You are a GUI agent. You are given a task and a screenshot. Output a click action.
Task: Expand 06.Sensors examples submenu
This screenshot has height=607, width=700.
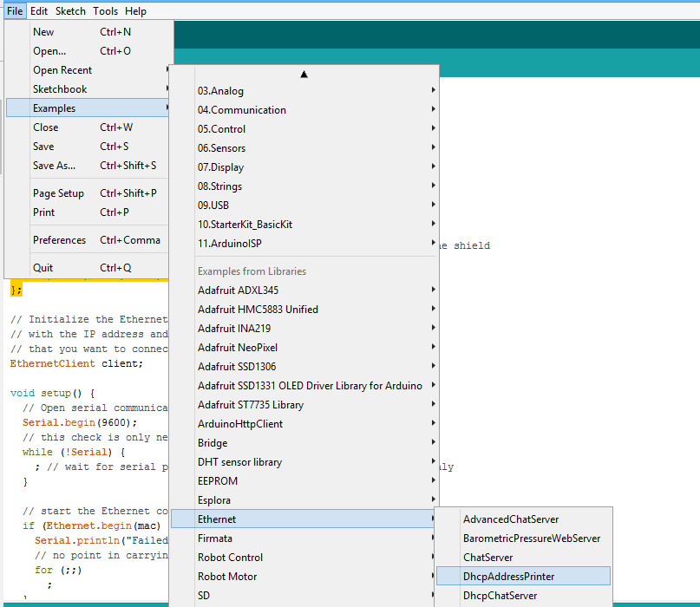[304, 148]
